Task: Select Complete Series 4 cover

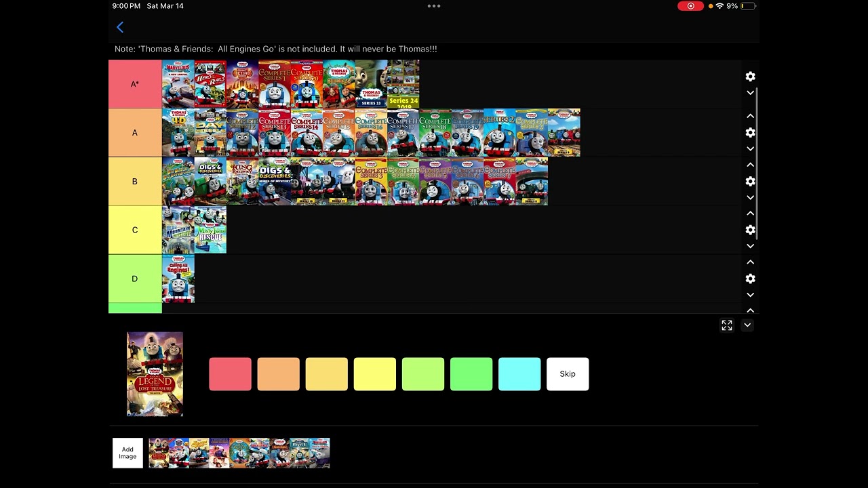Action: pyautogui.click(x=403, y=182)
